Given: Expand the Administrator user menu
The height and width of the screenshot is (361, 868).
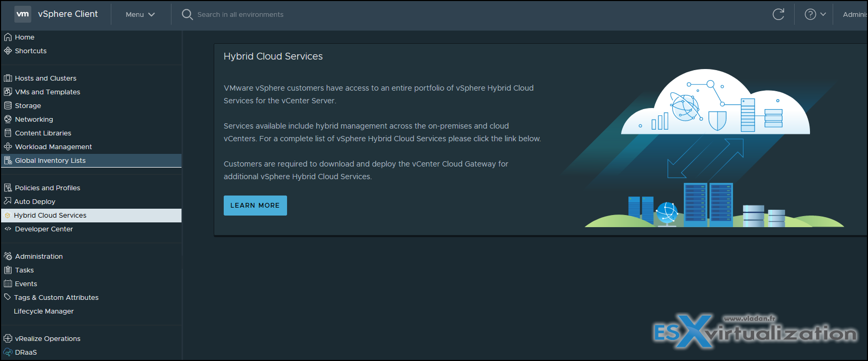Looking at the screenshot, I should 854,14.
